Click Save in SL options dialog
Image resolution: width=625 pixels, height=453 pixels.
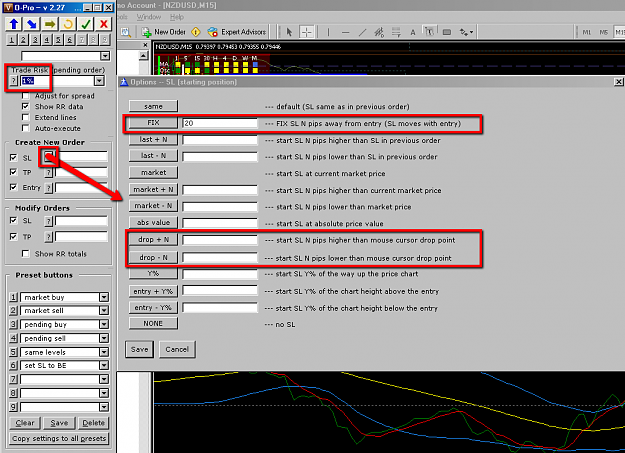[140, 349]
